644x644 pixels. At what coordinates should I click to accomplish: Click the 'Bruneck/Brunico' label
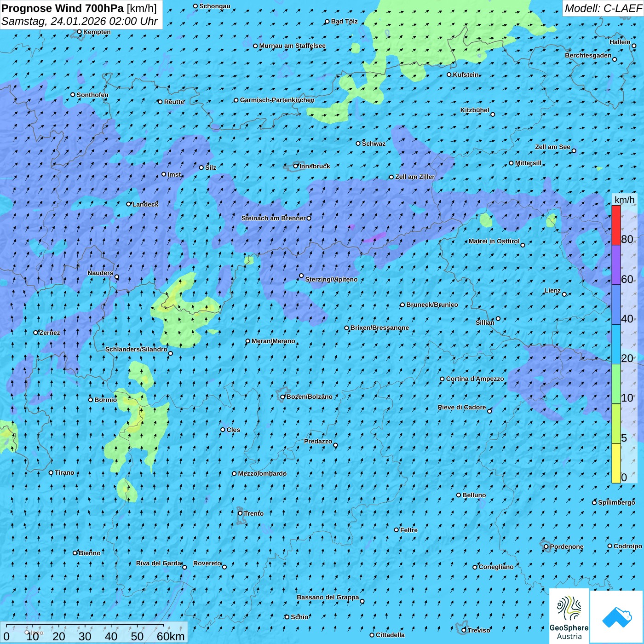[x=432, y=305]
